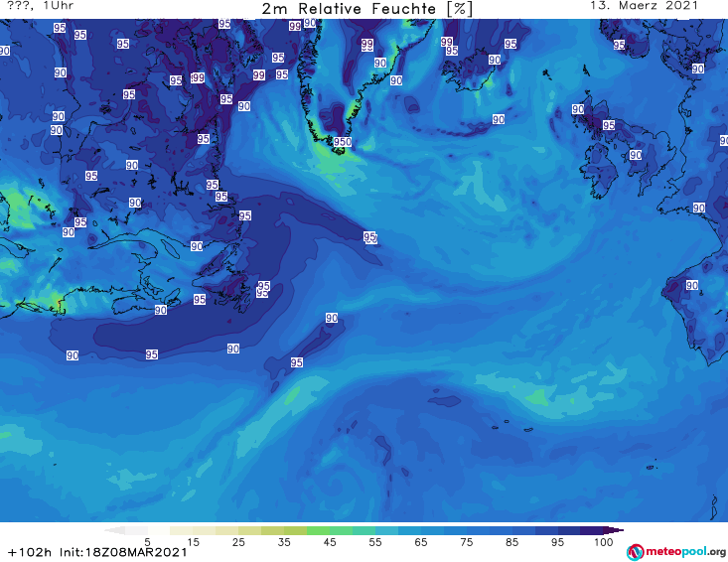This screenshot has width=728, height=562.
Task: Click the '2m Relative Feuchte [%]' map title
Action: [366, 9]
